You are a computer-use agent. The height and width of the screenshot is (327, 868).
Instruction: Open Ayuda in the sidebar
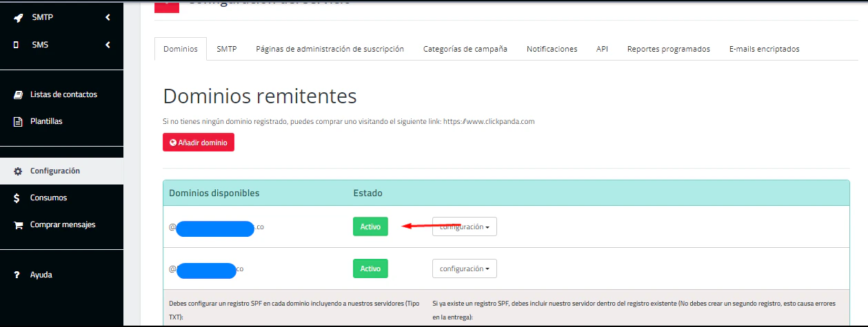click(41, 275)
